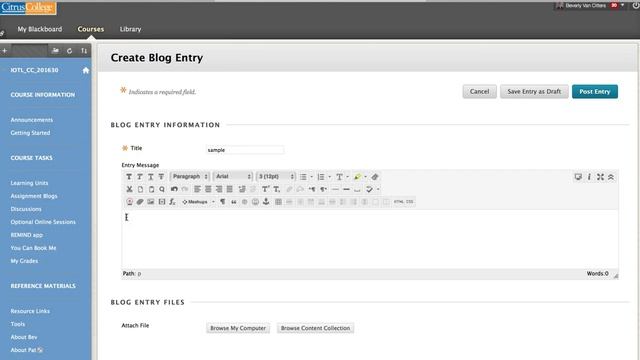Toggle fullscreen editor mode icon
The height and width of the screenshot is (360, 640).
600,177
